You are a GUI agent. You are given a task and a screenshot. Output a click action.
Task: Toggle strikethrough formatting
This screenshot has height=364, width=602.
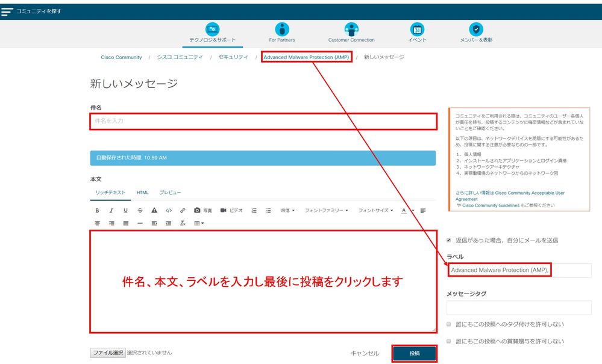click(140, 210)
